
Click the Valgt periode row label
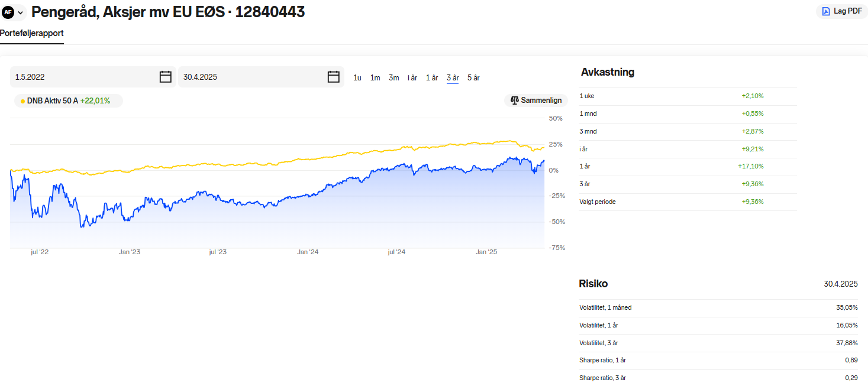(598, 202)
